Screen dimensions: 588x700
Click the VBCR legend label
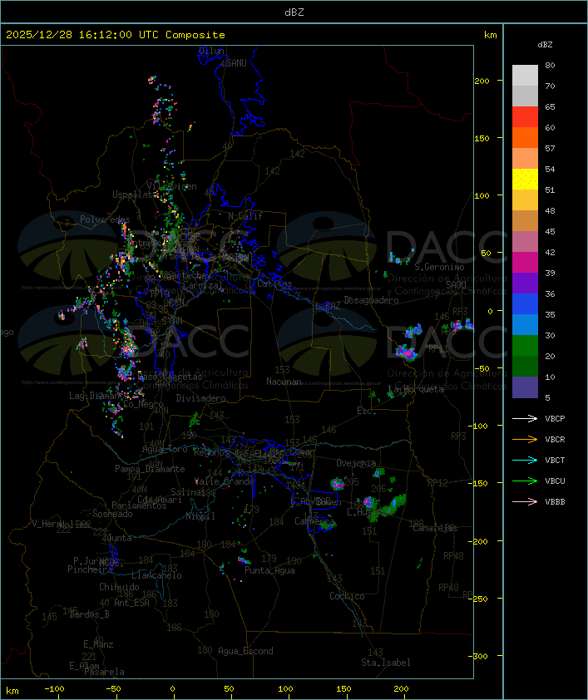[x=555, y=439]
